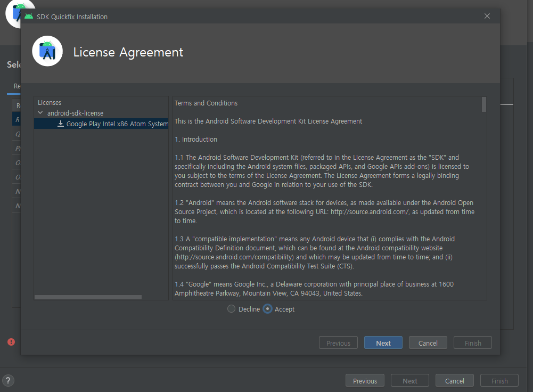Click Cancel in the background wizard window
Image resolution: width=533 pixels, height=392 pixels.
click(455, 381)
